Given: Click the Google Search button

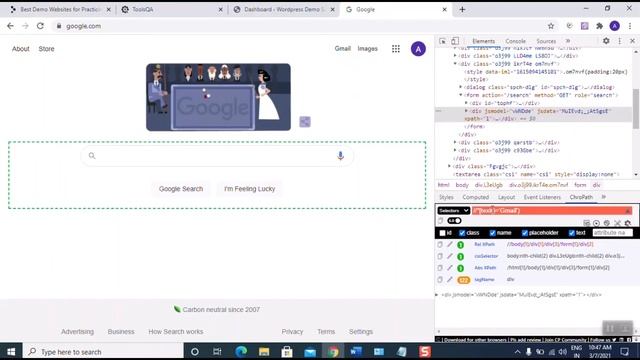Looking at the screenshot, I should pos(181,189).
